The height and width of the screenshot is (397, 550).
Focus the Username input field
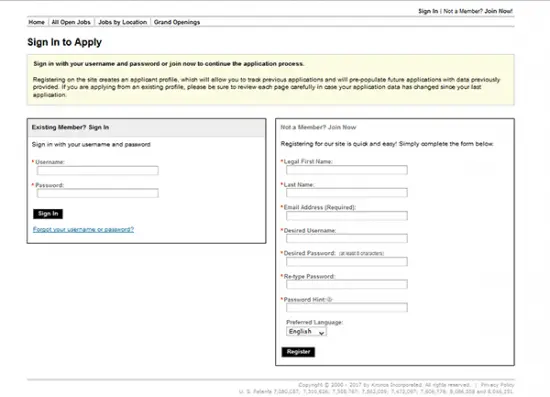[98, 170]
